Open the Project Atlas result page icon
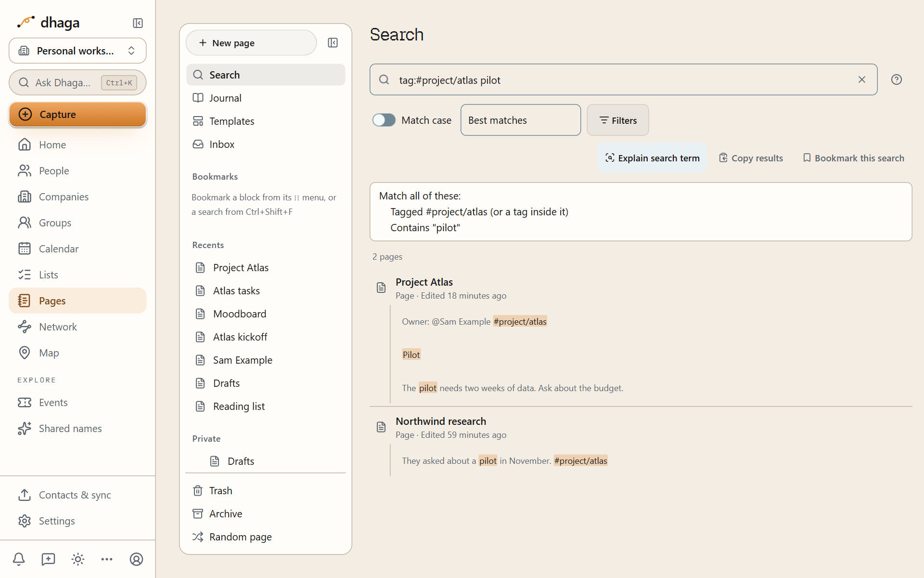Screen dimensions: 924x578 tap(381, 288)
